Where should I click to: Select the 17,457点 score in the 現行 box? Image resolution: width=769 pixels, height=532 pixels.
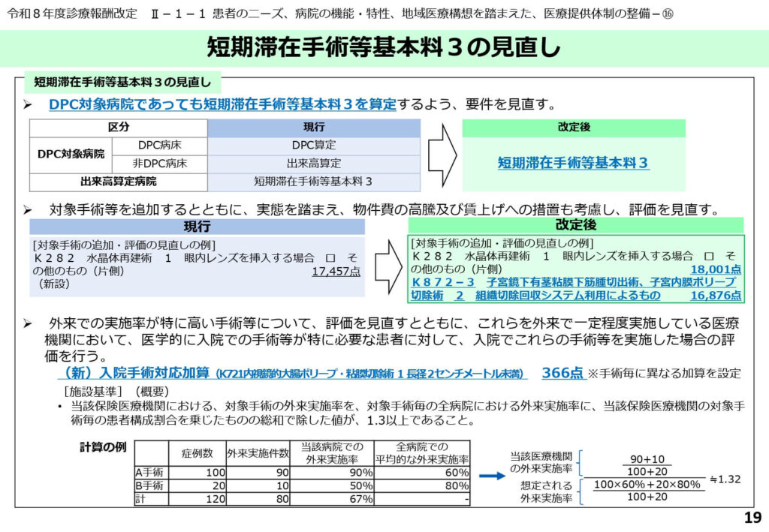click(x=336, y=272)
